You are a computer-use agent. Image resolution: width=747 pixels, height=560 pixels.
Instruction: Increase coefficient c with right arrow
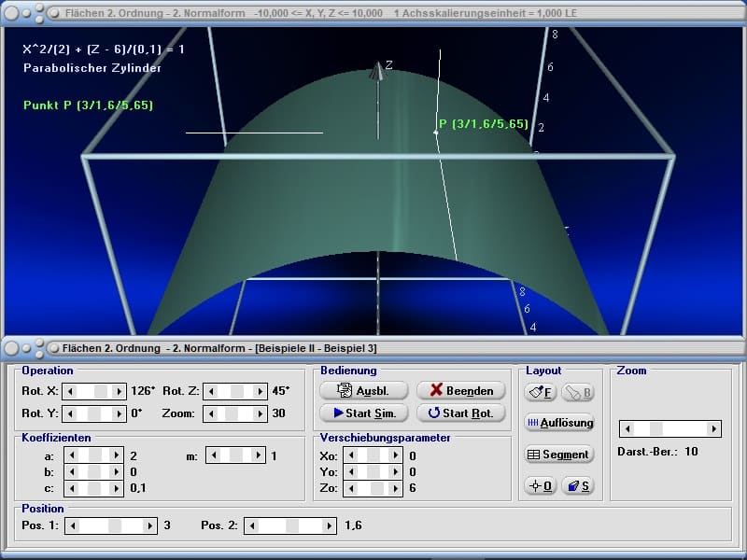tap(116, 488)
